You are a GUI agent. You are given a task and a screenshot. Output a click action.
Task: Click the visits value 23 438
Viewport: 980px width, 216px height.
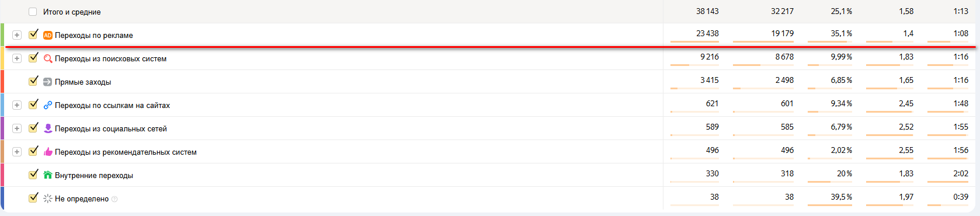pos(707,33)
